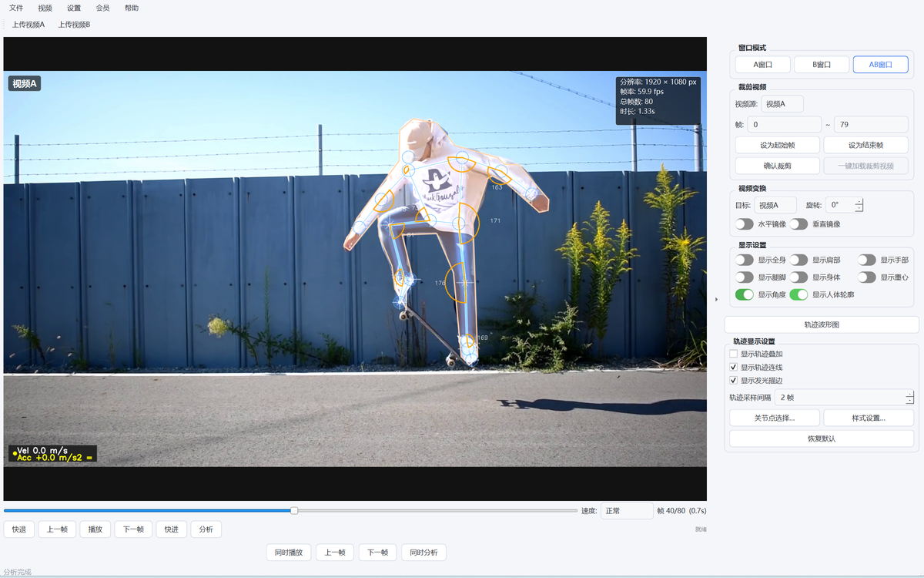
Task: Click the 设为结束帧 button
Action: coord(866,145)
